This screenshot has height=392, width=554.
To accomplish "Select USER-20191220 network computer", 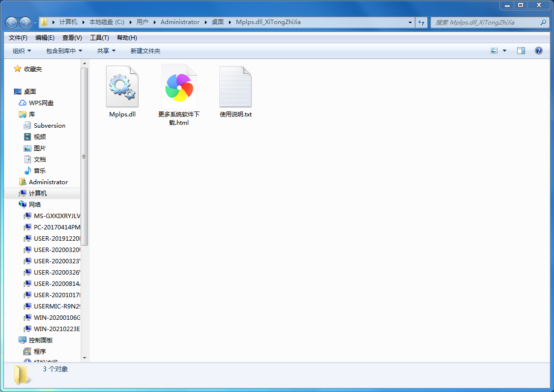I will (x=57, y=238).
